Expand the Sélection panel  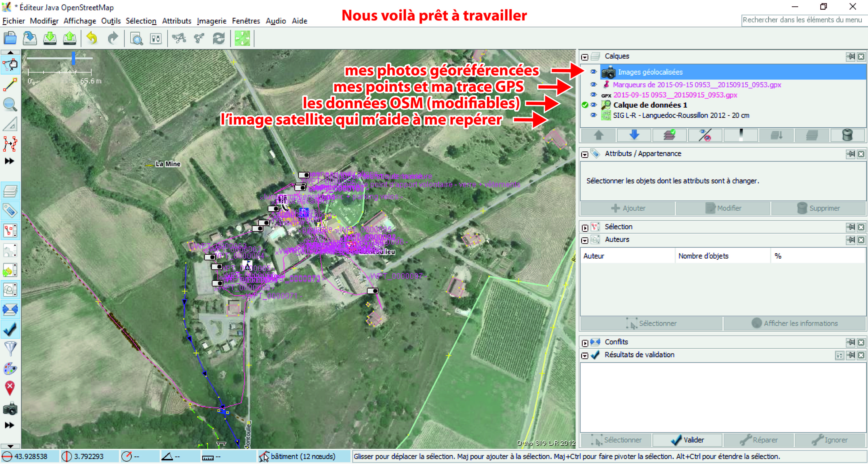585,228
